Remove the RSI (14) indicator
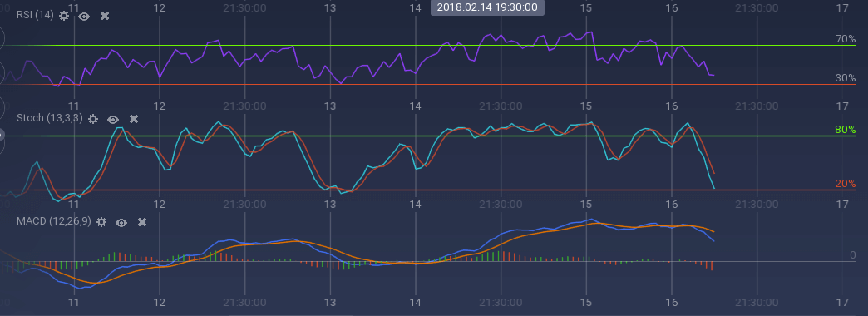 (104, 16)
